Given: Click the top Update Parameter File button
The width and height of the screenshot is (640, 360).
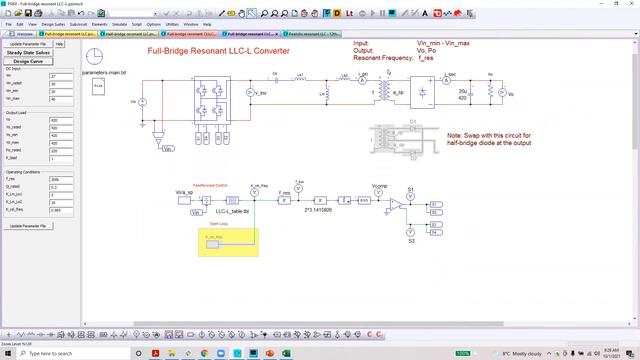Looking at the screenshot, I should (28, 44).
